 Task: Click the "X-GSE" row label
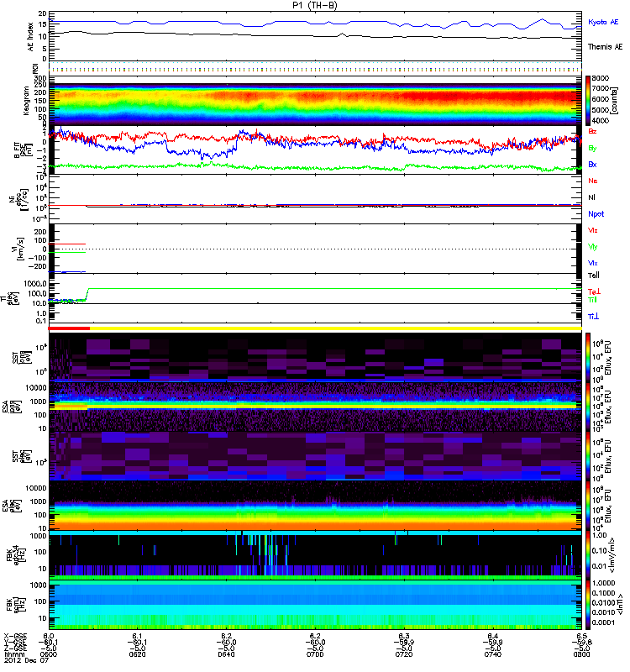15,636
